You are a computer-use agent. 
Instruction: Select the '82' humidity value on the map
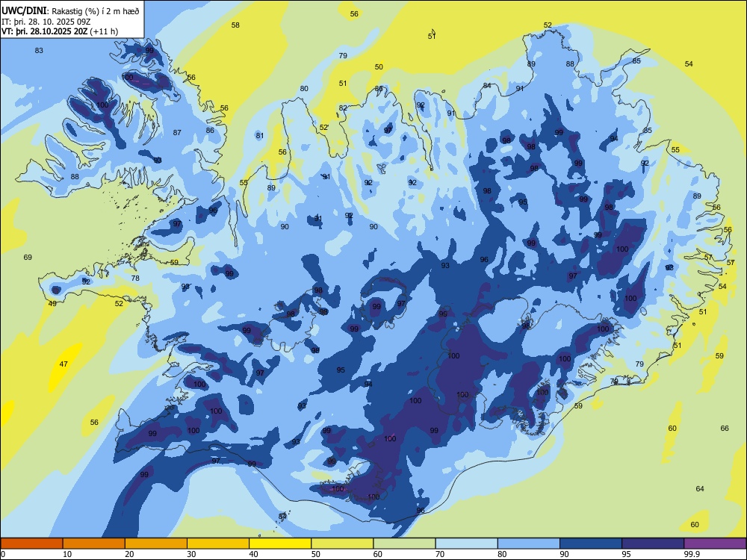pyautogui.click(x=343, y=108)
